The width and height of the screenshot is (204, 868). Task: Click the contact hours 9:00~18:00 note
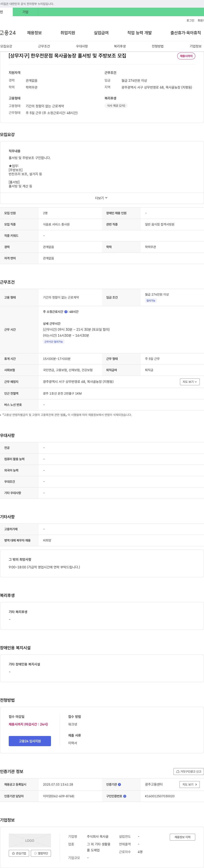(x=44, y=567)
